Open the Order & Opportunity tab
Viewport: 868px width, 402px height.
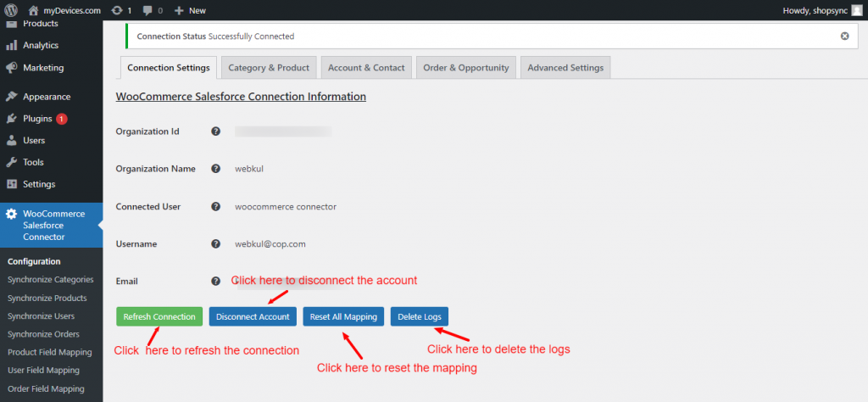466,68
